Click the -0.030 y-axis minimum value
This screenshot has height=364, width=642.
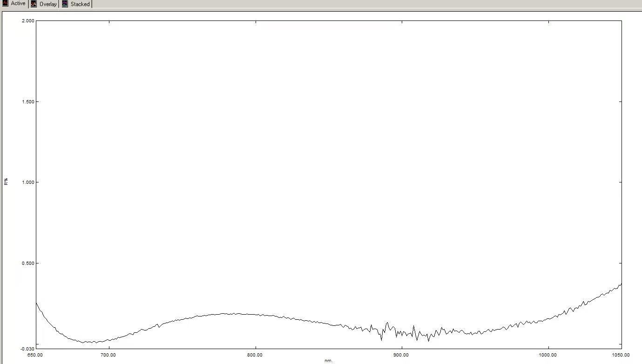[27, 349]
